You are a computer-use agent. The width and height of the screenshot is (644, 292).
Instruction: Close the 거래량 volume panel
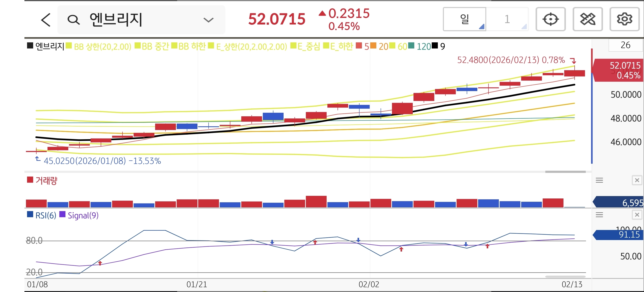tap(637, 180)
